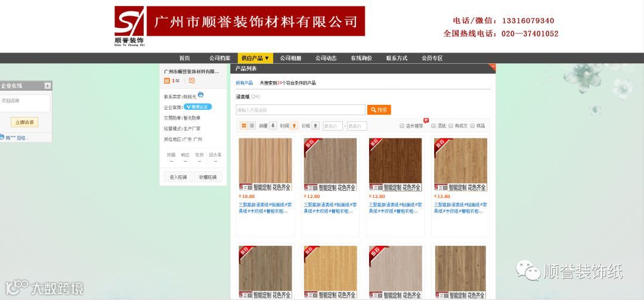Open the third product's dark walnut thumbnail
The height and width of the screenshot is (300, 644).
(x=395, y=165)
